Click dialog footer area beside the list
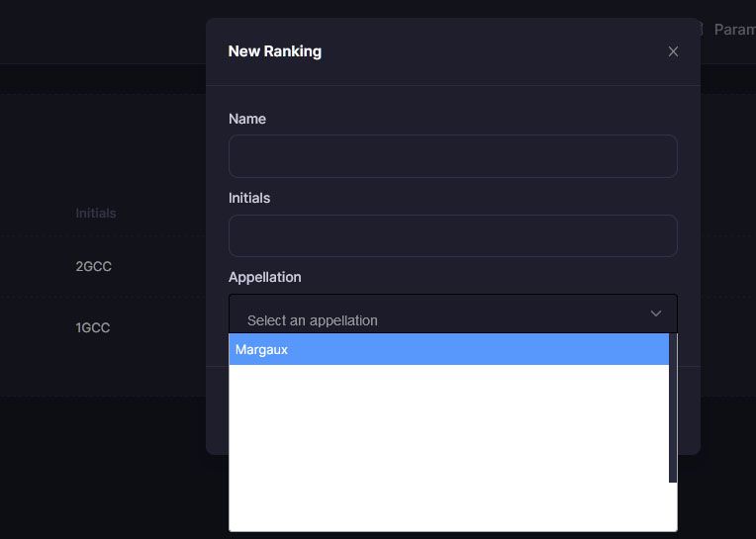756x539 pixels. [689, 409]
